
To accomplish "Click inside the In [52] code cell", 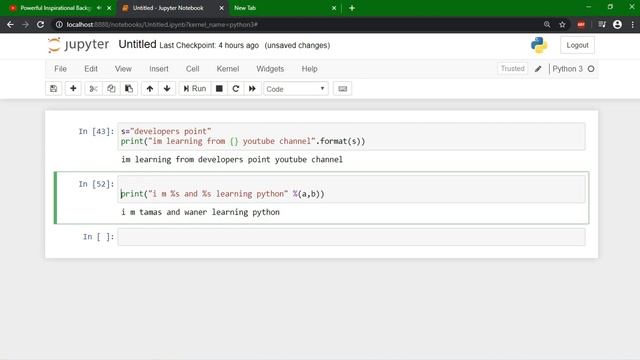I will coord(351,189).
